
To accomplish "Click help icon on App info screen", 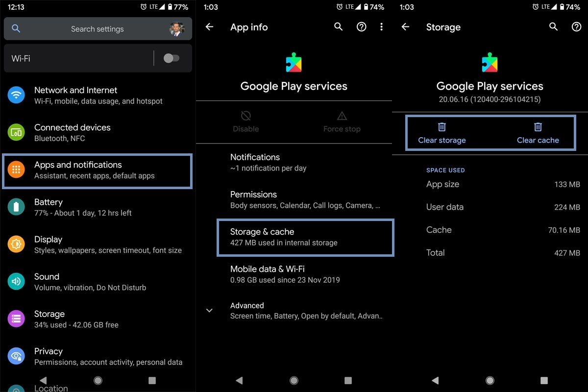I will [361, 27].
